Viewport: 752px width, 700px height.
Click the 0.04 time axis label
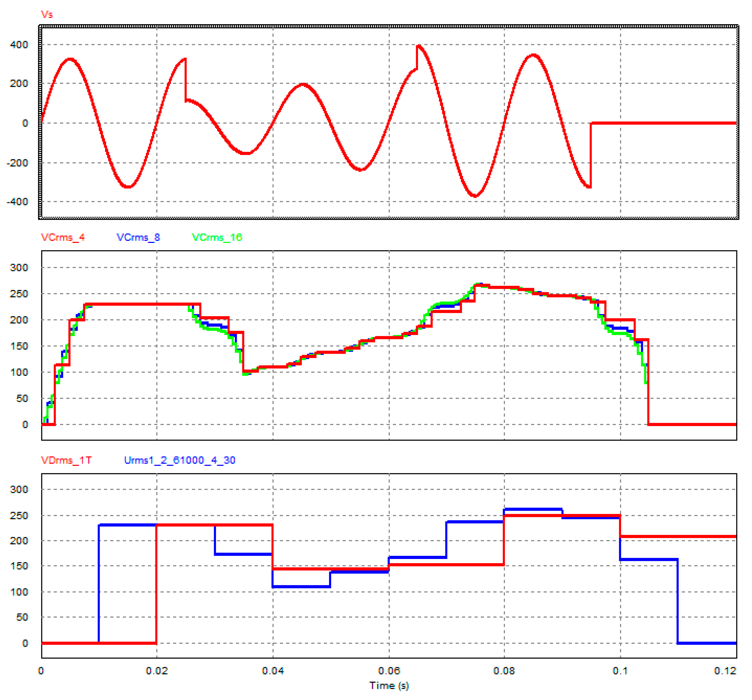[x=273, y=671]
